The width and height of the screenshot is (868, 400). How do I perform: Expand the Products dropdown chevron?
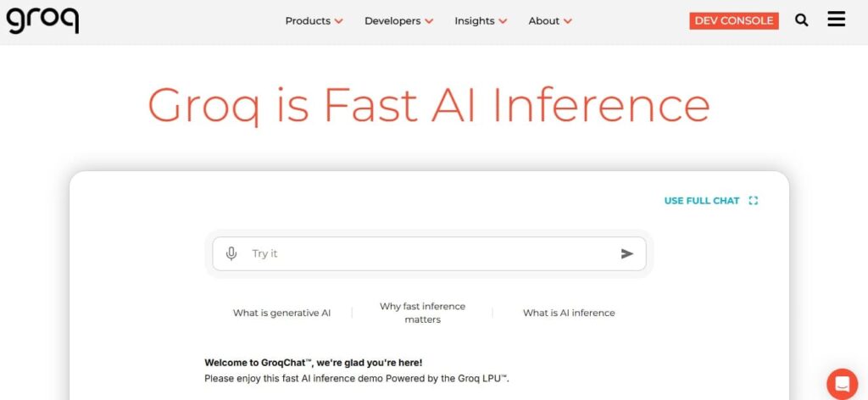(339, 21)
